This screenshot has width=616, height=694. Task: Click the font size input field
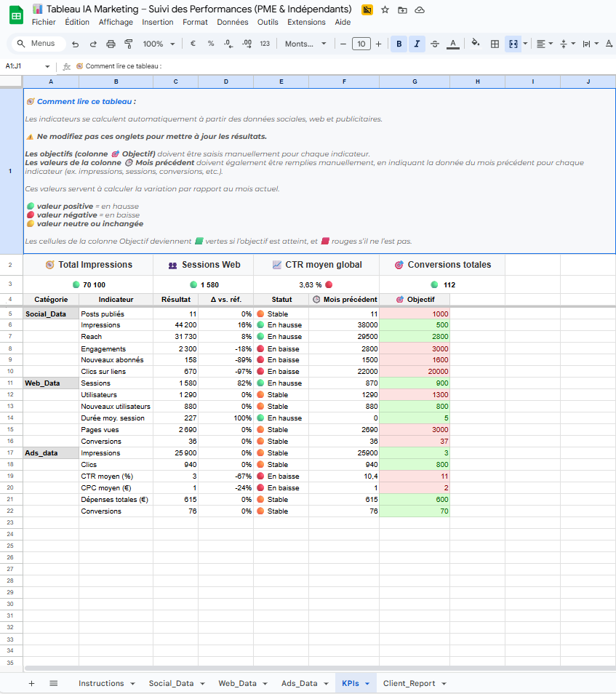(361, 44)
